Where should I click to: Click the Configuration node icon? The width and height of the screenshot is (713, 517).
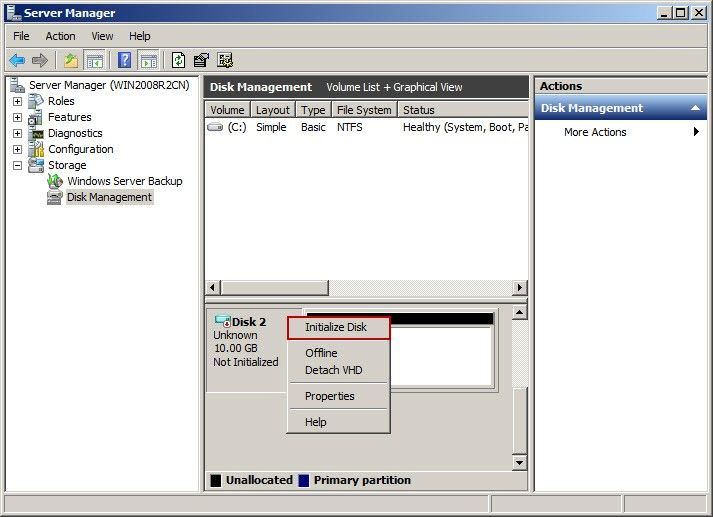pyautogui.click(x=35, y=149)
